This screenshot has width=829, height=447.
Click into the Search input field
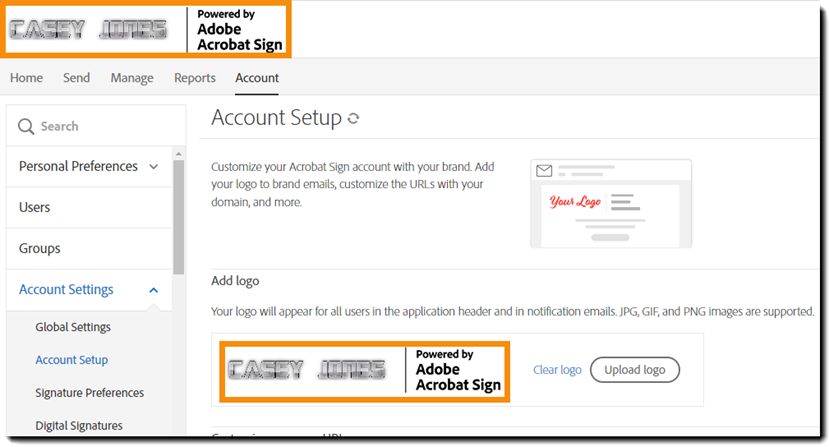pyautogui.click(x=96, y=126)
